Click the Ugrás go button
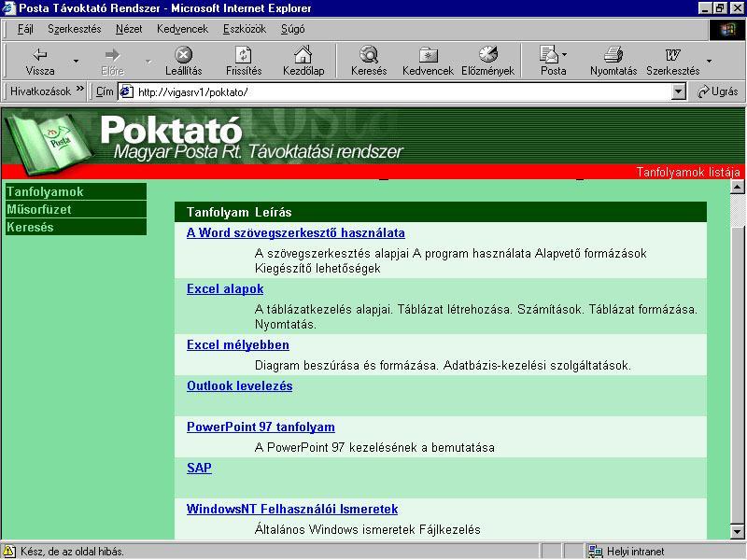 717,91
